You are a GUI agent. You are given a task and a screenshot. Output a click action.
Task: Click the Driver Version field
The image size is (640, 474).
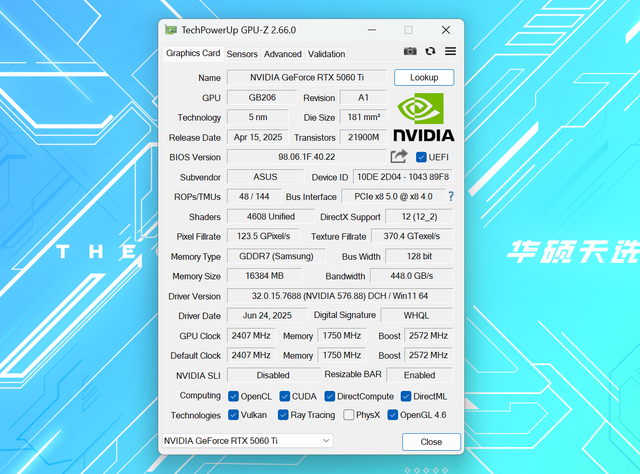click(x=340, y=296)
